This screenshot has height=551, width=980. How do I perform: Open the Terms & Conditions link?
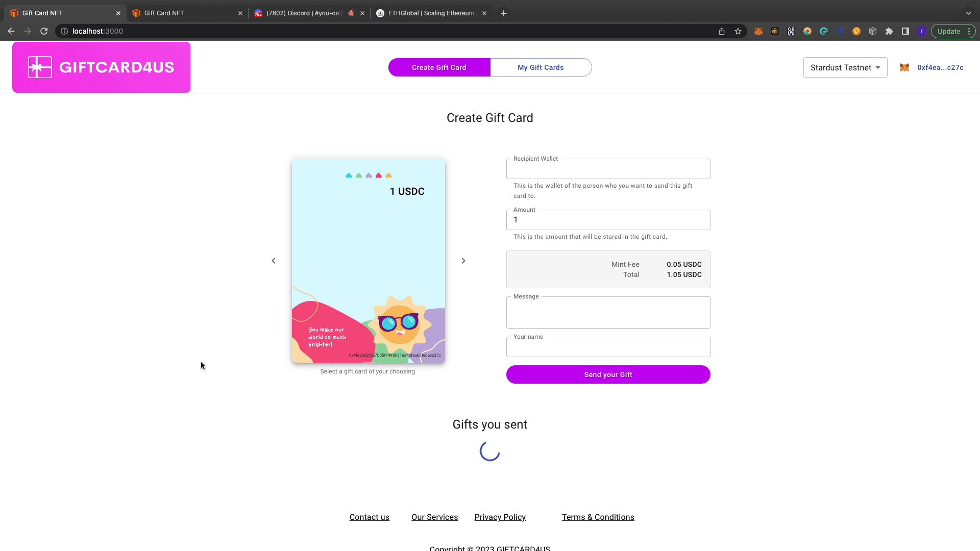[598, 517]
